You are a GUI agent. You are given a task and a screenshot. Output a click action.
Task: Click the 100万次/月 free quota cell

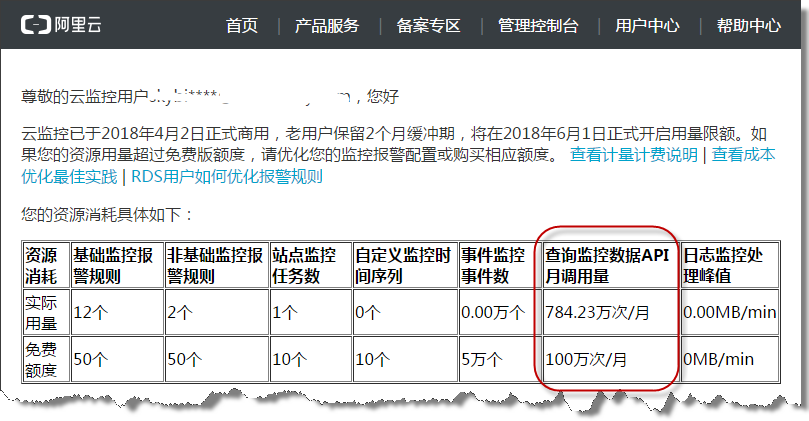611,359
